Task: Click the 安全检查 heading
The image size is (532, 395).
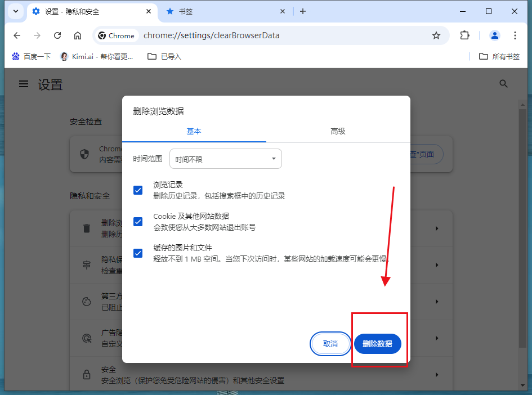Action: [x=86, y=122]
